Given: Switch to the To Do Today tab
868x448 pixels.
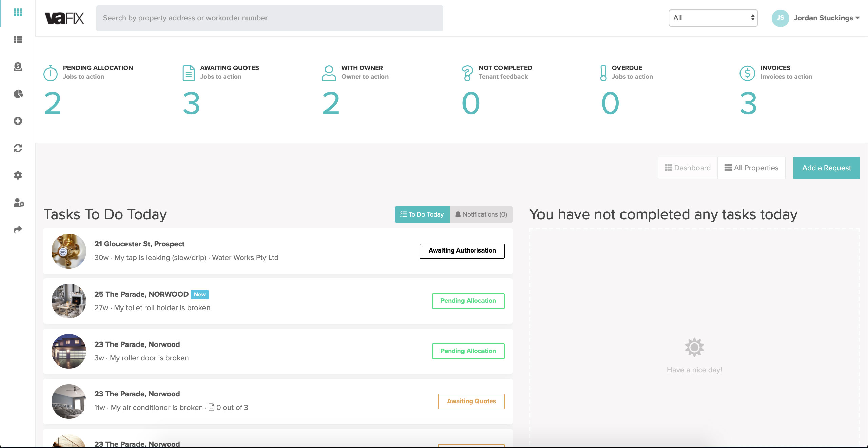Looking at the screenshot, I should [422, 214].
